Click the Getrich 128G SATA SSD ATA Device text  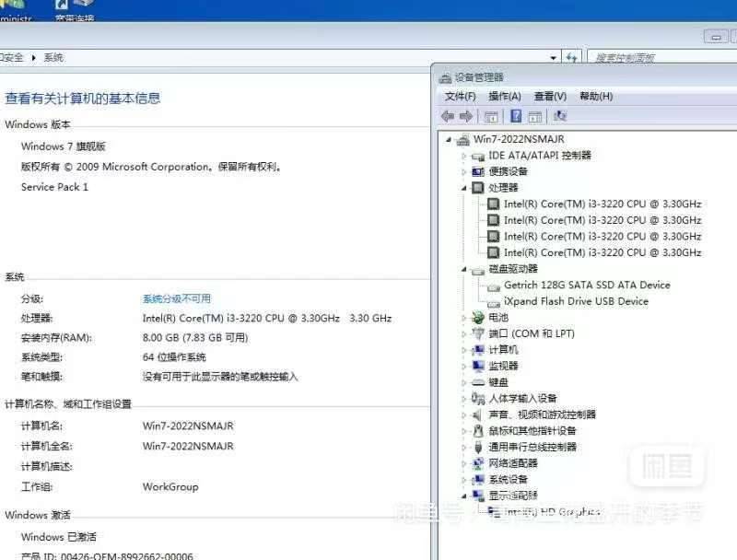[587, 286]
